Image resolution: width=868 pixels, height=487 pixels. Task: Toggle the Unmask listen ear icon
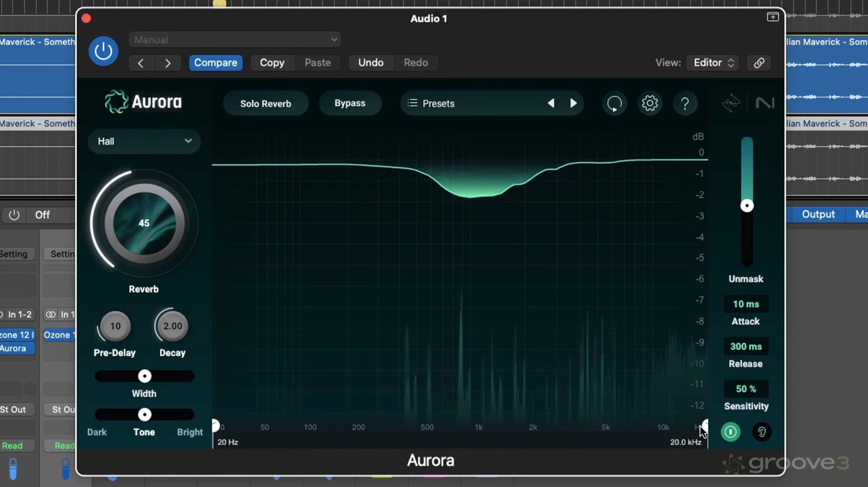click(x=762, y=432)
